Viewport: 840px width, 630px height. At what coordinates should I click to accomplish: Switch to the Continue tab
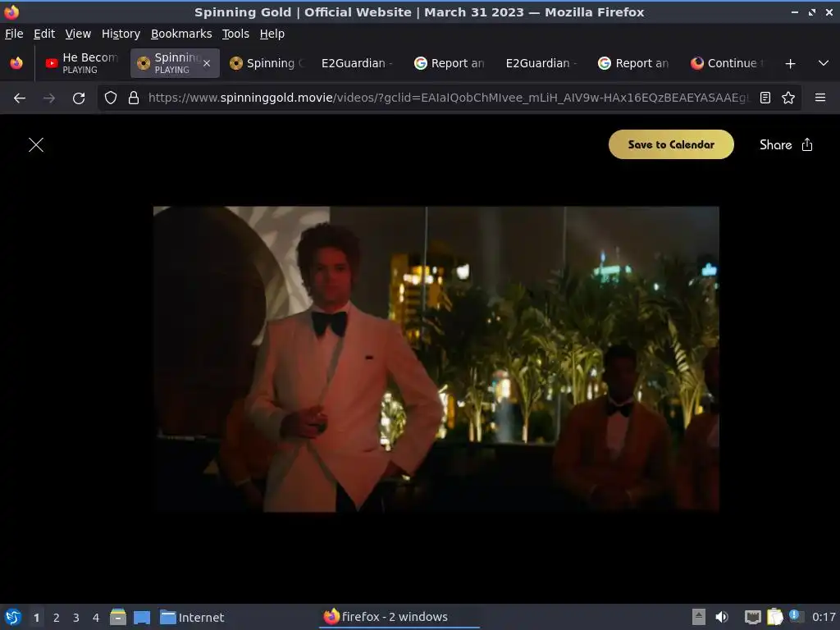(726, 63)
